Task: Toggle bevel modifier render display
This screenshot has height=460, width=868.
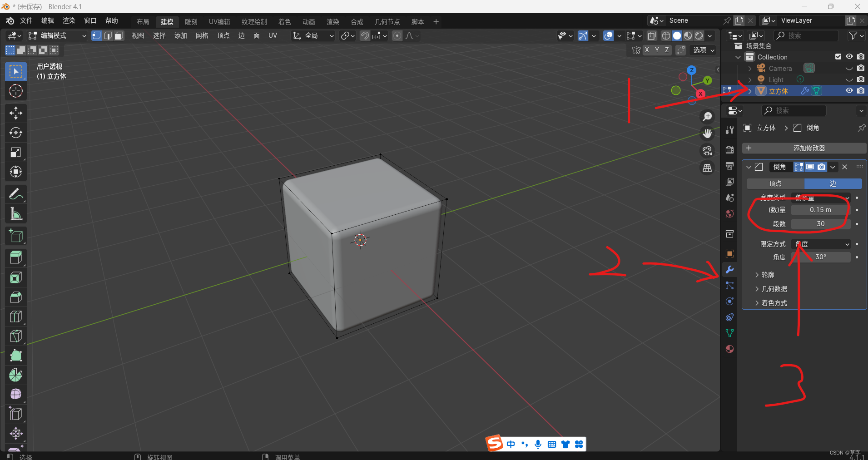Action: coord(822,167)
